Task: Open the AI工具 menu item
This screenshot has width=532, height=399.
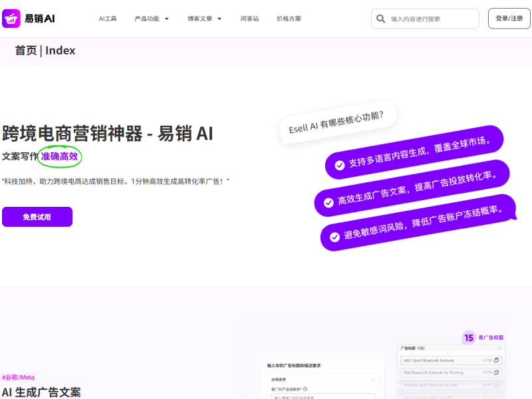Action: coord(108,19)
